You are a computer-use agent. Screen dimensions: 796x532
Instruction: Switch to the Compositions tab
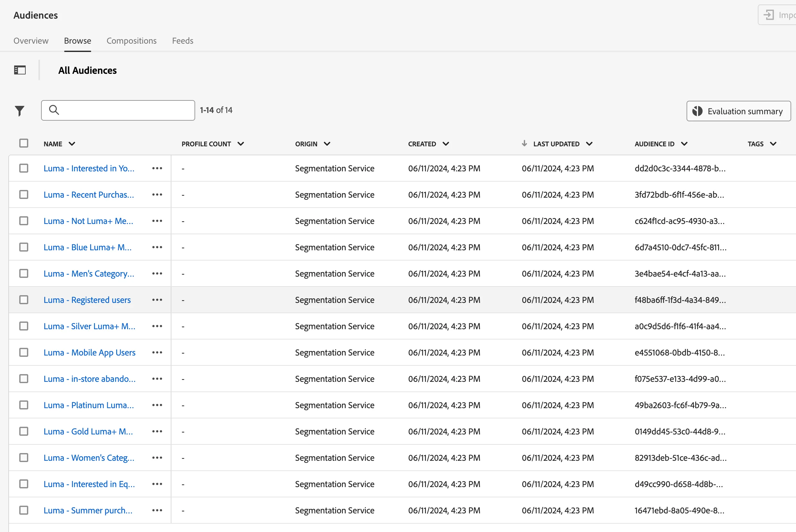click(x=132, y=41)
